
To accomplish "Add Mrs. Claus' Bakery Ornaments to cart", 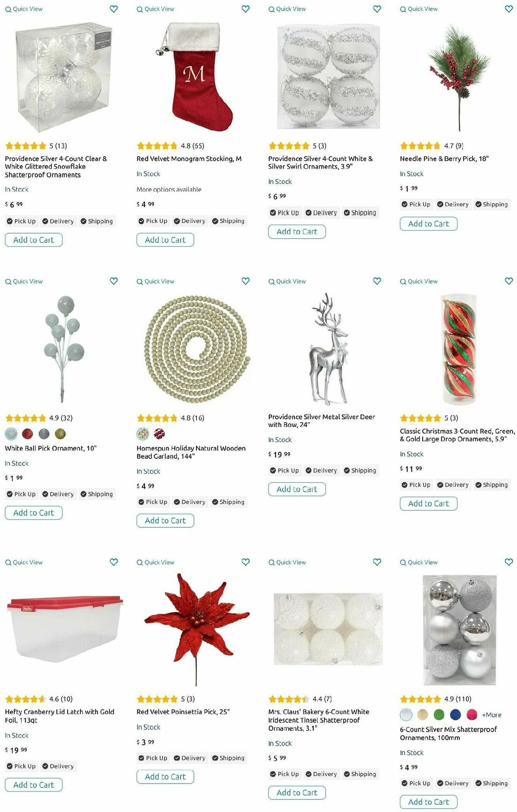I will point(297,793).
